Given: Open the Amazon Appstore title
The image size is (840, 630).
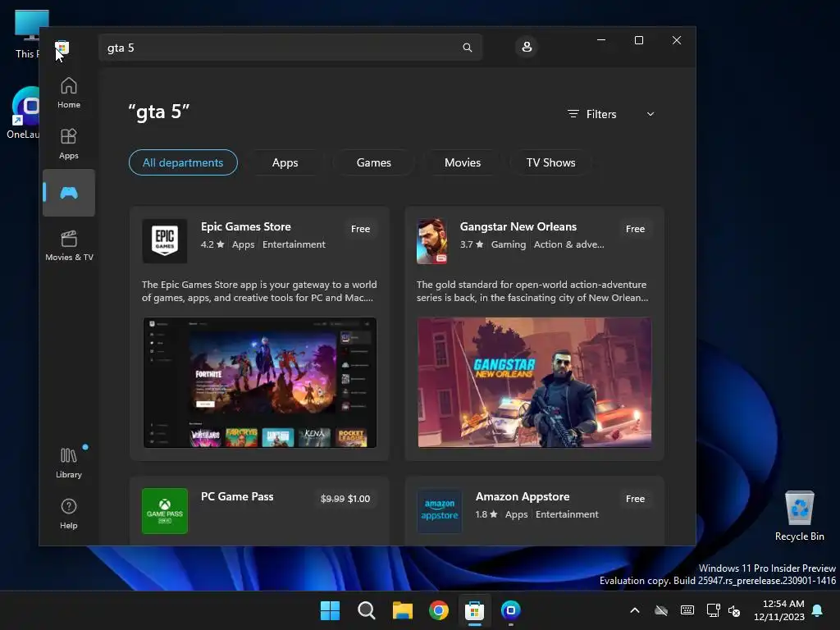Looking at the screenshot, I should (523, 496).
